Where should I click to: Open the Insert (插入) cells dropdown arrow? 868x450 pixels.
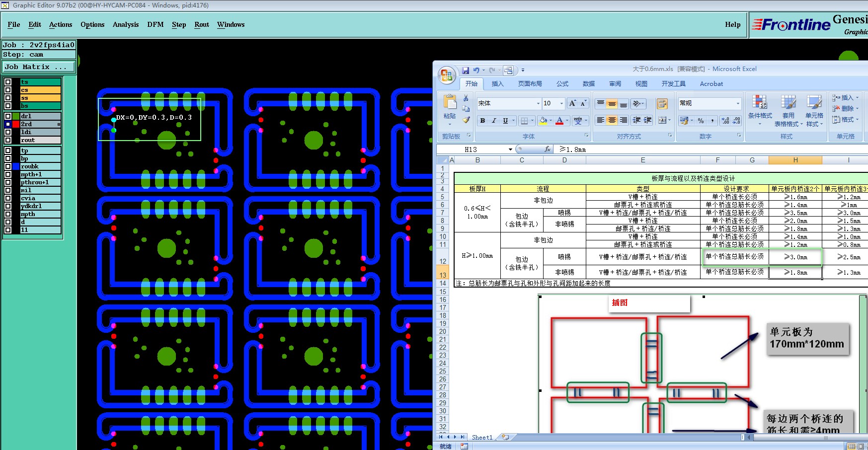point(857,98)
